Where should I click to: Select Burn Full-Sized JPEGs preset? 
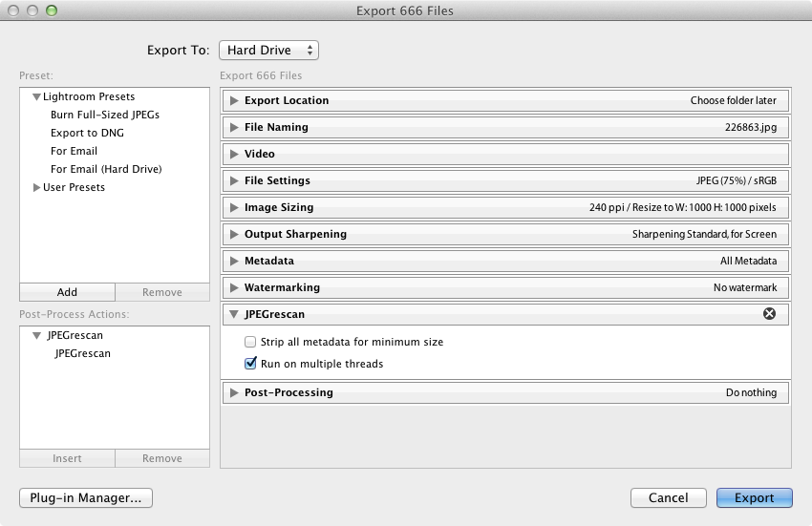click(x=105, y=115)
